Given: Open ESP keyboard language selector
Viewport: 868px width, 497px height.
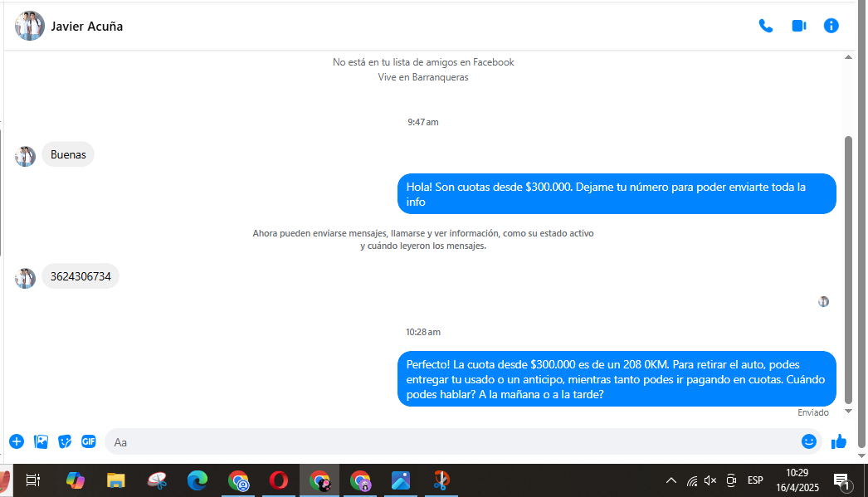Looking at the screenshot, I should (x=755, y=480).
